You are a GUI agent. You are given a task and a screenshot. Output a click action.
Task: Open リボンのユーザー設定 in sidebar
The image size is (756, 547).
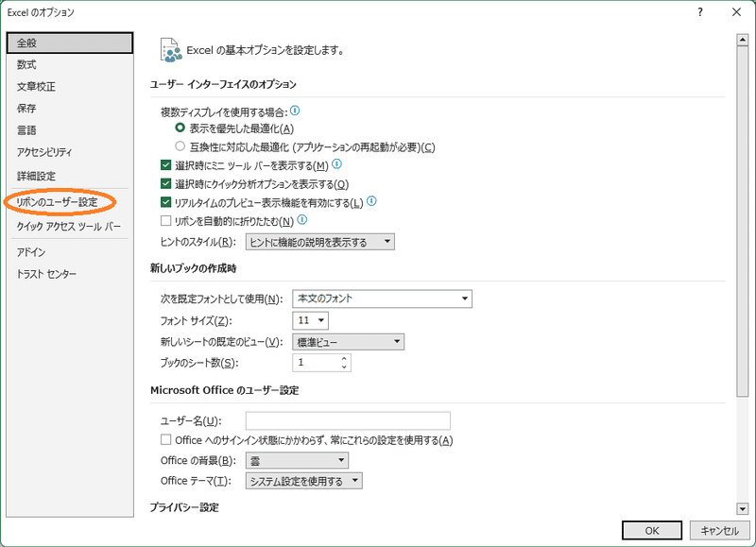tap(70, 202)
